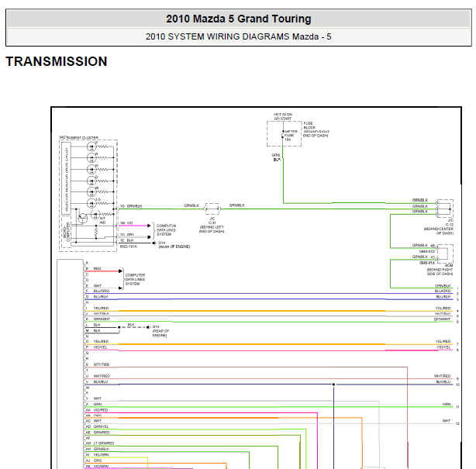476x469 pixels.
Task: Click the "J/C C-31 (BEHIND LEFT END OF DASH)" label
Action: (212, 225)
